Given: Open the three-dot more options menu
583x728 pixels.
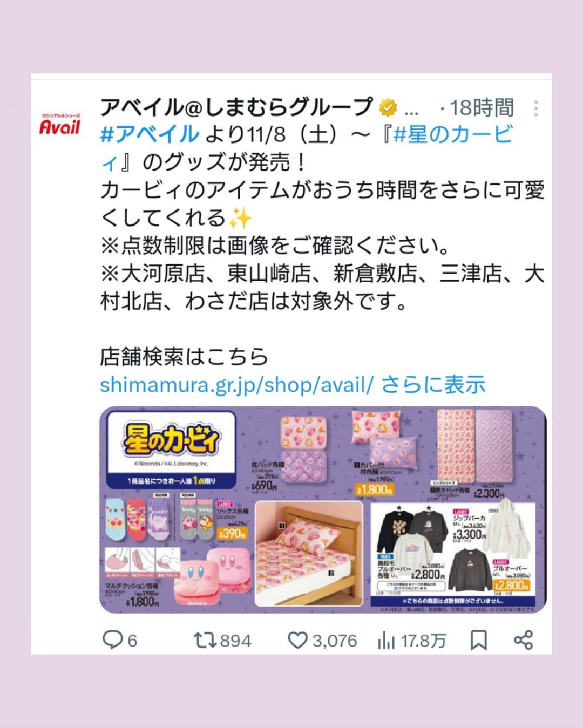Looking at the screenshot, I should [535, 108].
